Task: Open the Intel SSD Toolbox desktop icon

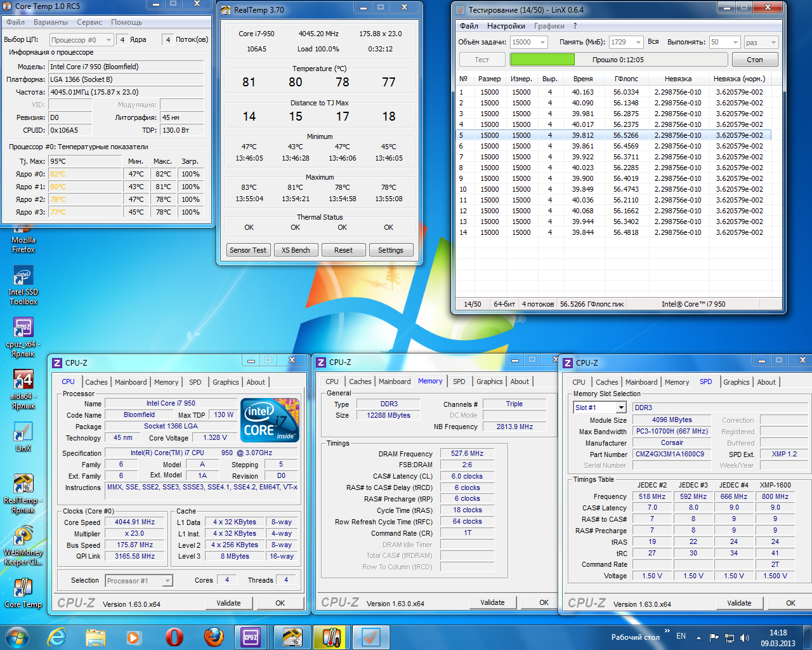Action: (23, 284)
